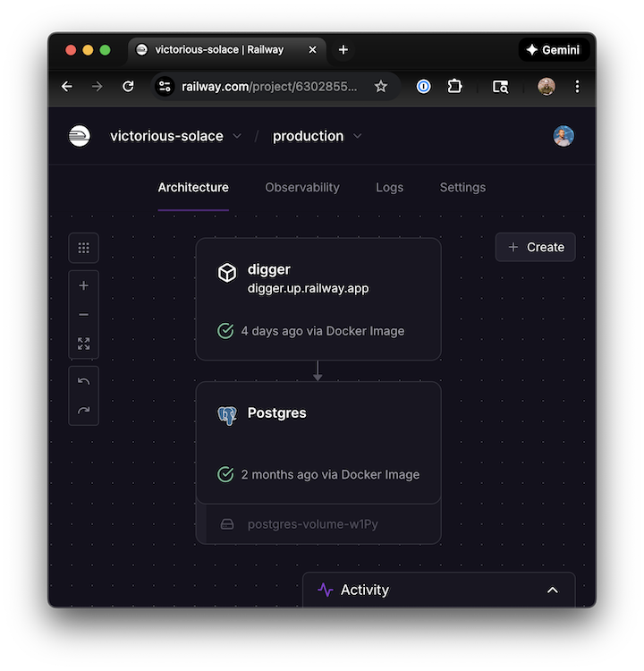This screenshot has height=671, width=644.
Task: Click digger deployment success check icon
Action: pos(225,331)
